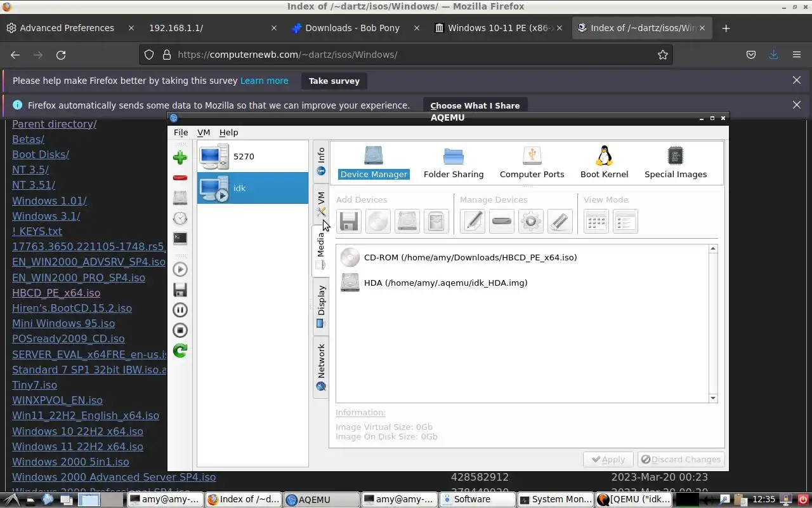Image resolution: width=812 pixels, height=508 pixels.
Task: Switch to the Info vertical tab
Action: [321, 162]
